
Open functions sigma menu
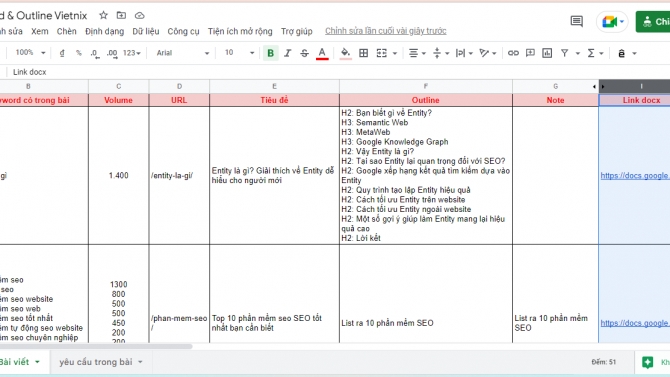[x=595, y=53]
